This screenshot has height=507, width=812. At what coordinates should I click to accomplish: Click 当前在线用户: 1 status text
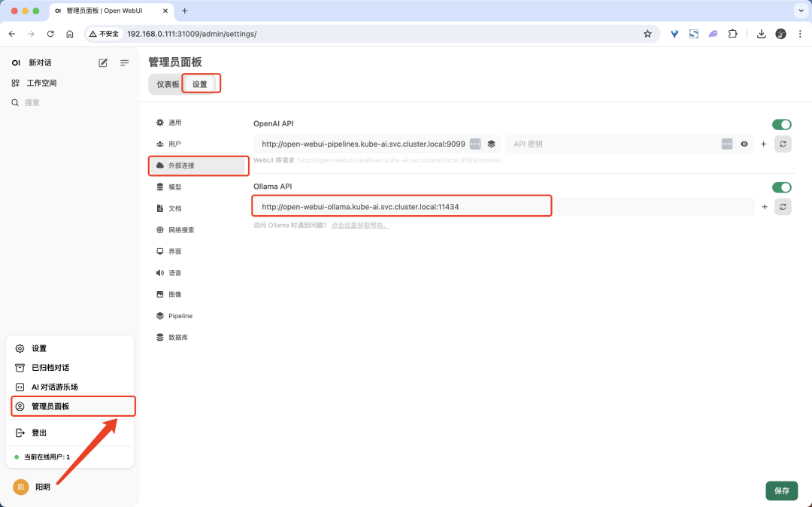(47, 457)
